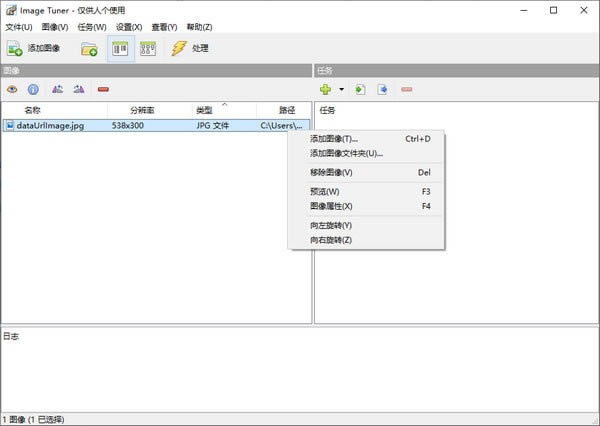The height and width of the screenshot is (426, 600).
Task: Click the remove task icon in task panel
Action: coord(406,90)
